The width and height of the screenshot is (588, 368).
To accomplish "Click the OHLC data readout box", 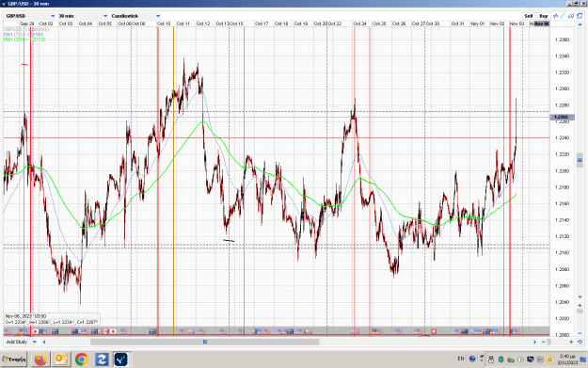I will point(52,319).
